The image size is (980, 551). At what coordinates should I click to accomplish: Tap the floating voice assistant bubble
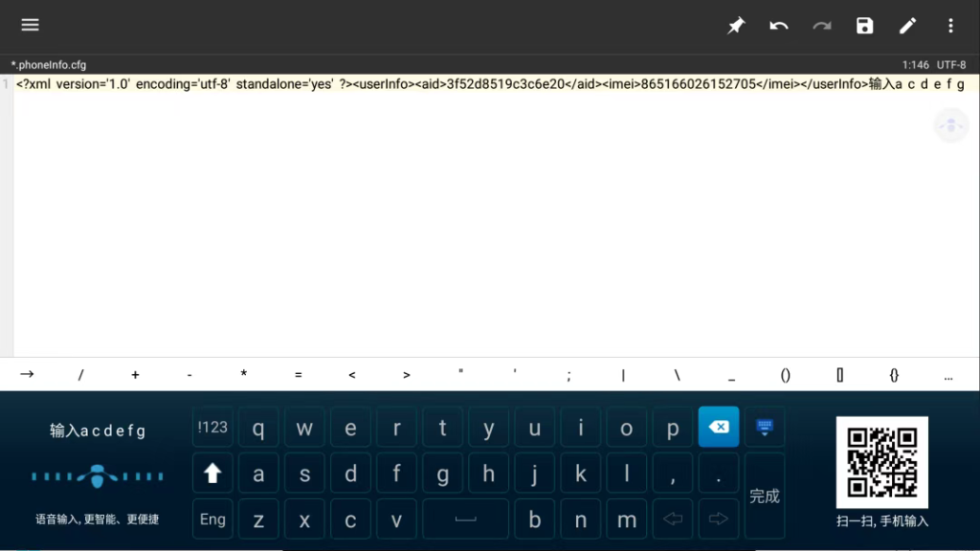(951, 125)
